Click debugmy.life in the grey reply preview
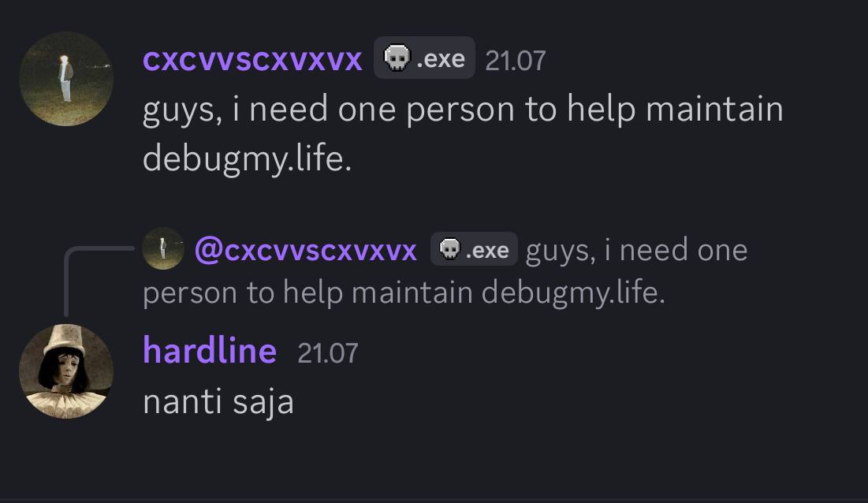The width and height of the screenshot is (868, 503). click(x=573, y=292)
